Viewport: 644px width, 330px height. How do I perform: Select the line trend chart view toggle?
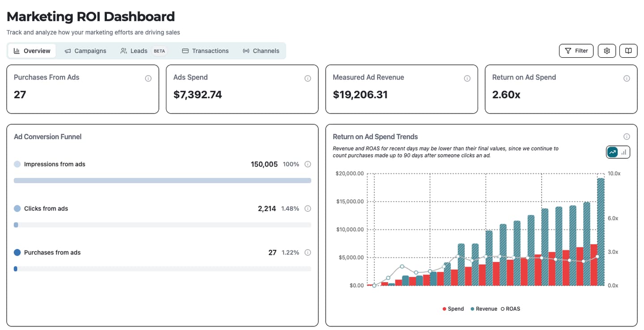[612, 152]
